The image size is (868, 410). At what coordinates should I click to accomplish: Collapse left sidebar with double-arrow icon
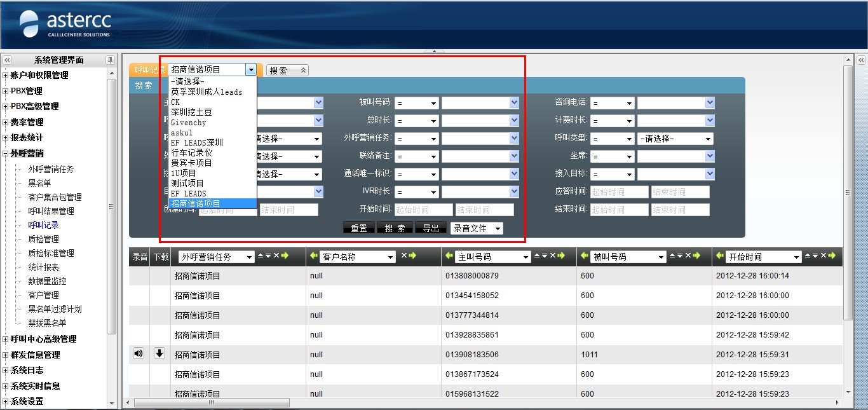(x=7, y=60)
